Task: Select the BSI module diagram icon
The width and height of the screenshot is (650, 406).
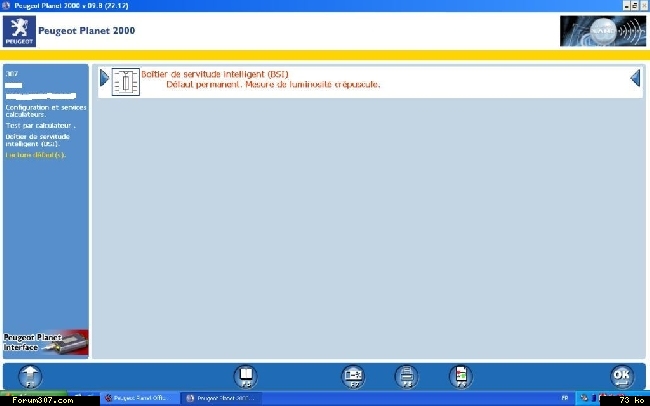Action: 126,82
